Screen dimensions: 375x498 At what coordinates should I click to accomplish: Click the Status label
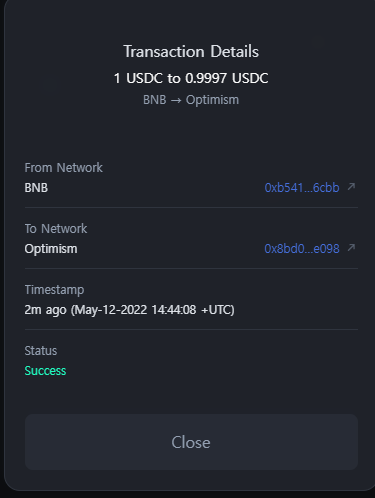pos(41,351)
